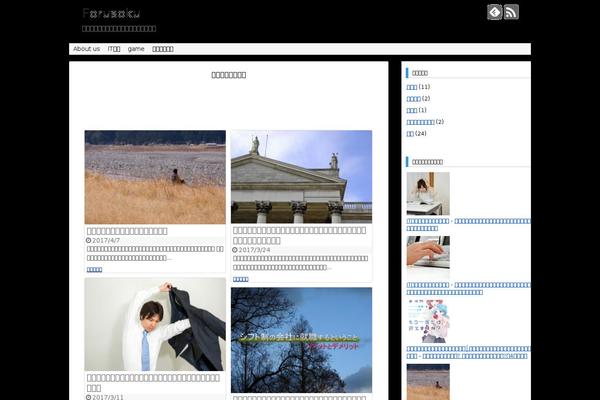Open the About us menu item
The height and width of the screenshot is (400, 600).
pyautogui.click(x=86, y=49)
